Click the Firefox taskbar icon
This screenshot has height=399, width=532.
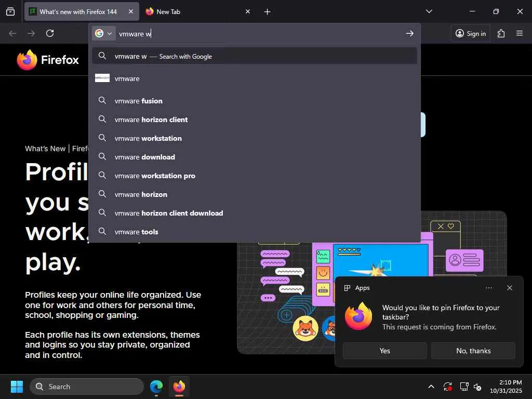(x=179, y=387)
